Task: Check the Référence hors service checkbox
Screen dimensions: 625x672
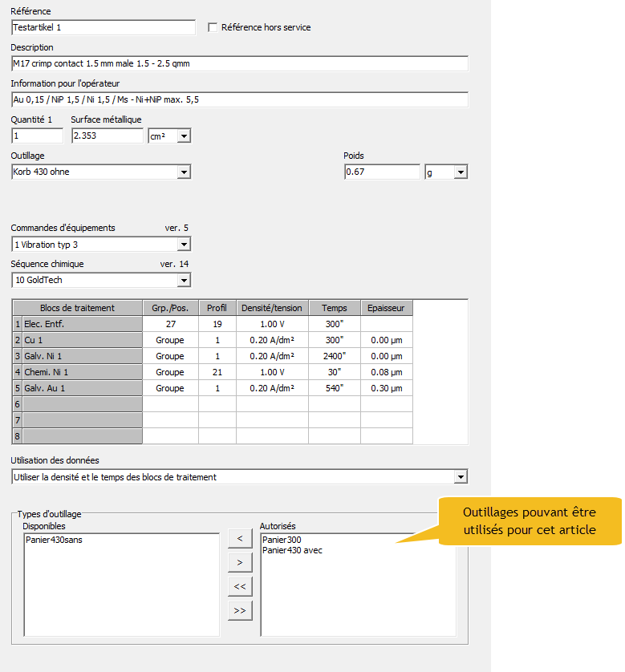Action: [x=213, y=27]
